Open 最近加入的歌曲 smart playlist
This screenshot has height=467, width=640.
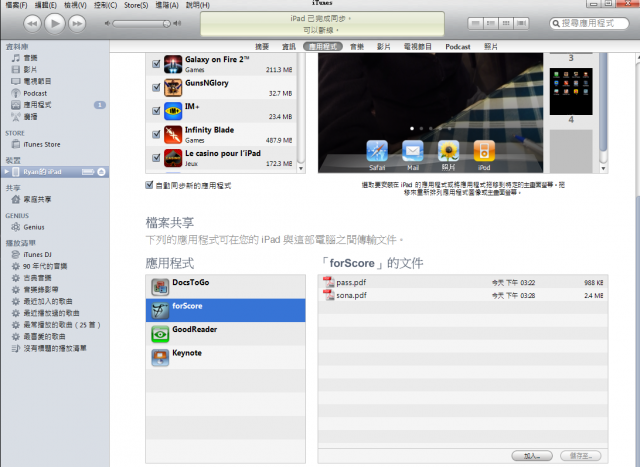47,301
